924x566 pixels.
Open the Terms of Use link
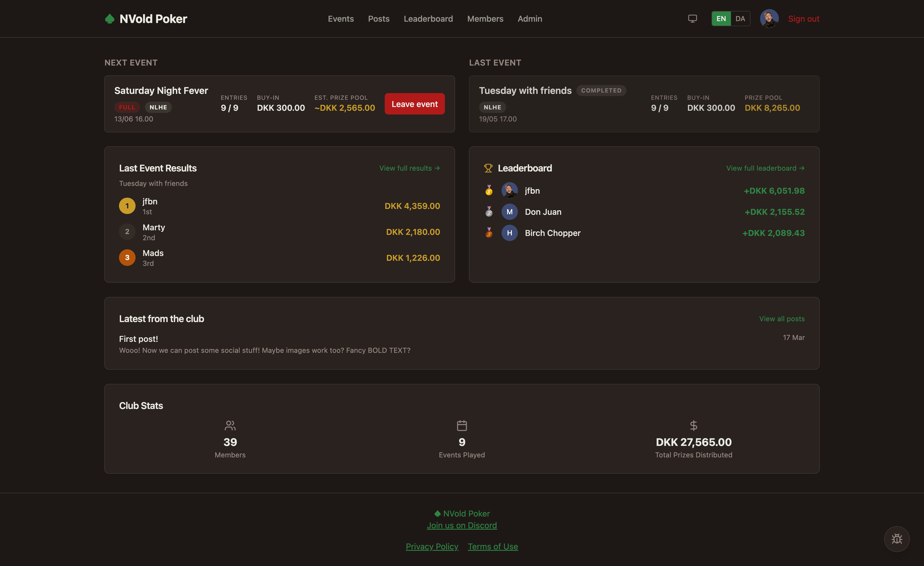point(492,546)
